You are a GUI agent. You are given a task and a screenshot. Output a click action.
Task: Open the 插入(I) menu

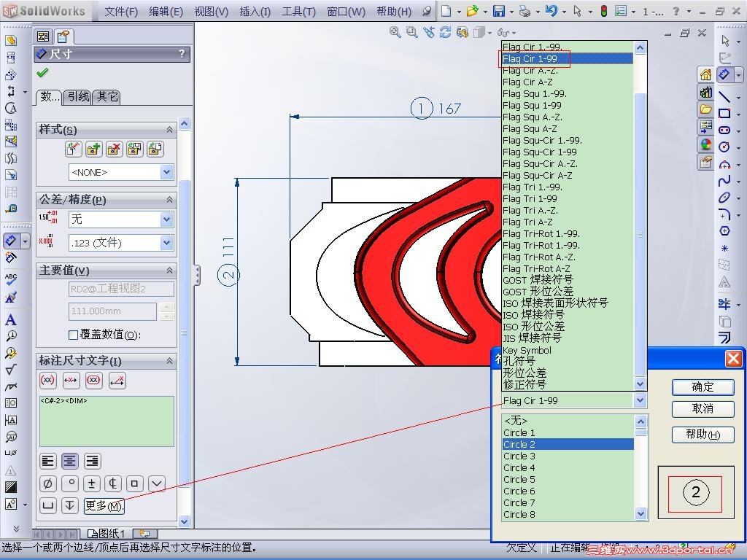click(255, 12)
